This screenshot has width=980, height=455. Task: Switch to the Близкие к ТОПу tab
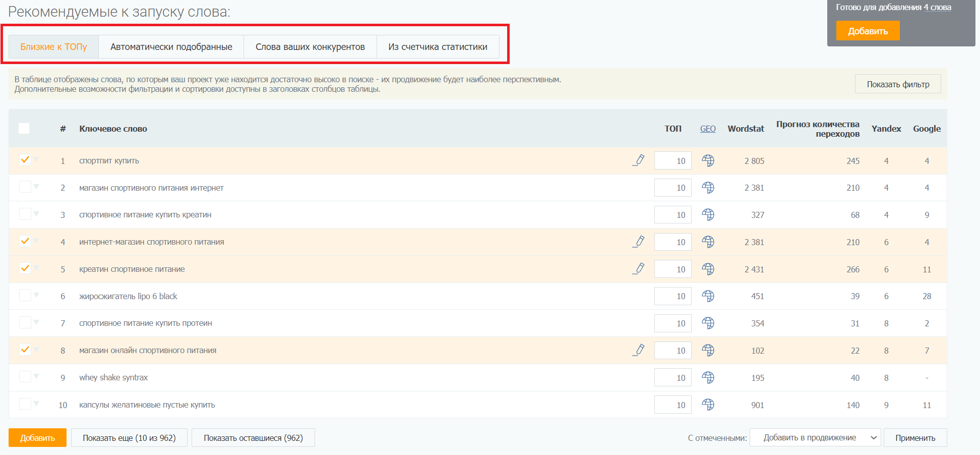click(53, 47)
